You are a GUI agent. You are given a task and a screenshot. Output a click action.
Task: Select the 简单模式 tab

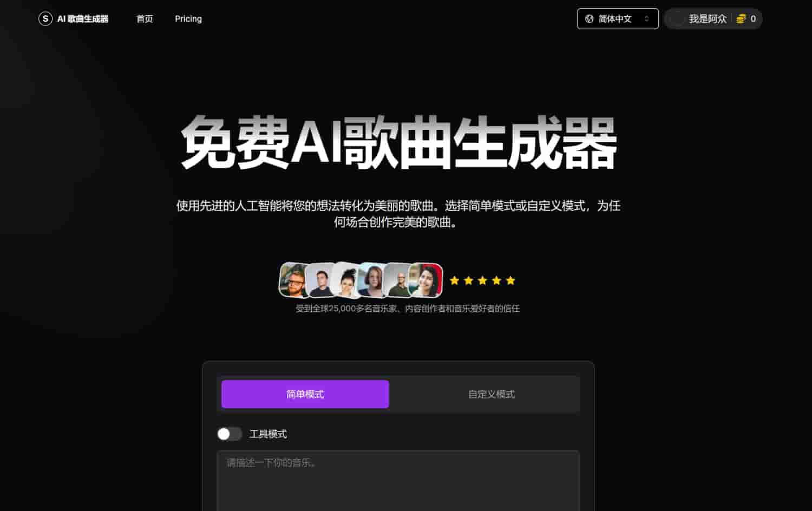coord(305,394)
